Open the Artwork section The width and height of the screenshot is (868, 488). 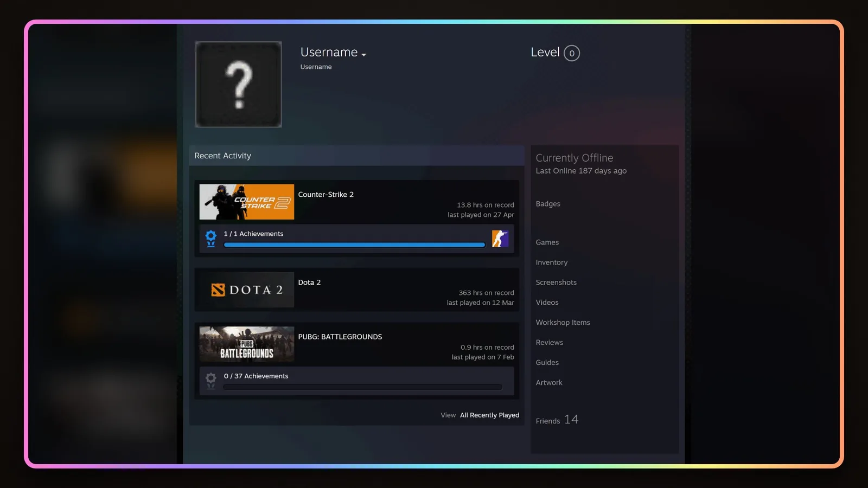pos(549,383)
